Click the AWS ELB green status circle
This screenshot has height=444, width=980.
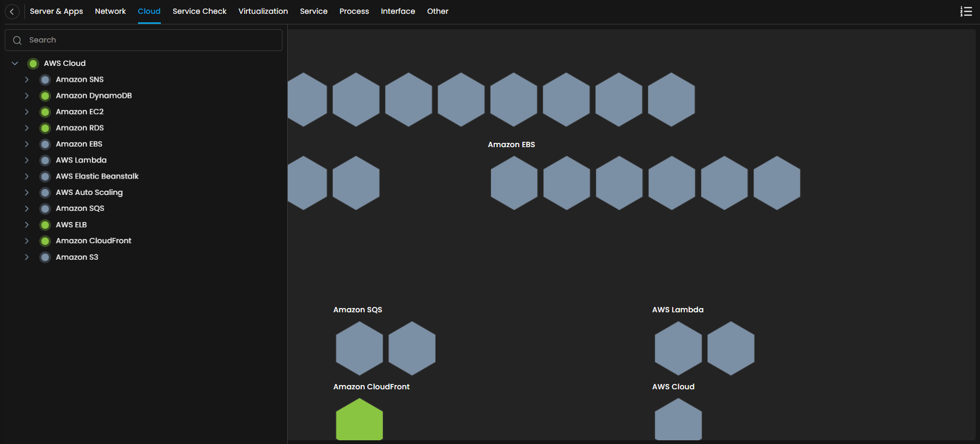(x=45, y=225)
